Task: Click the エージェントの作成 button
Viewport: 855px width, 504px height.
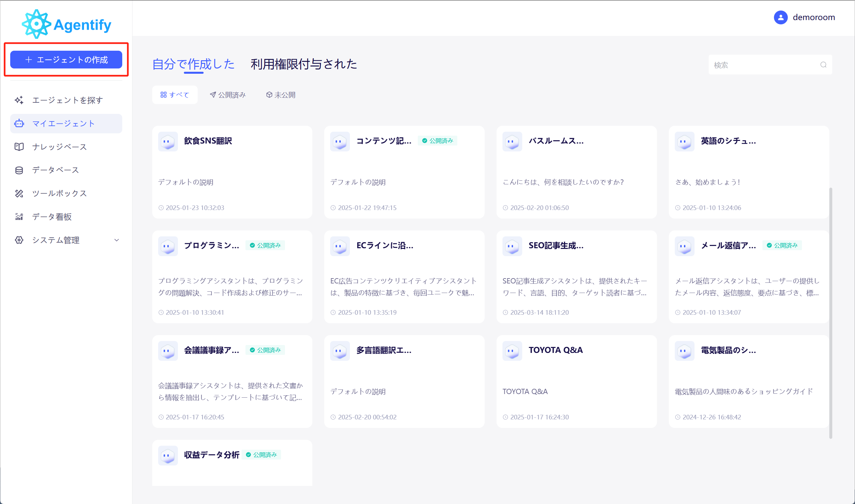Action: 66,60
